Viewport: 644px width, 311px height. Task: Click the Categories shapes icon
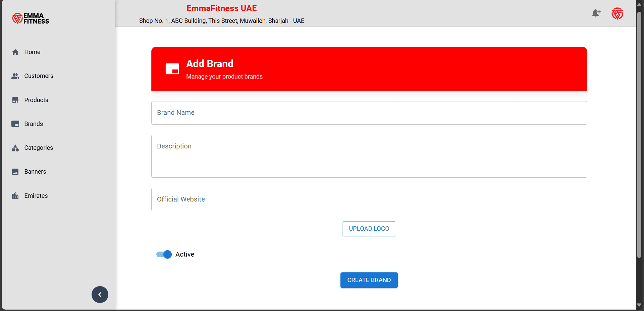point(15,148)
